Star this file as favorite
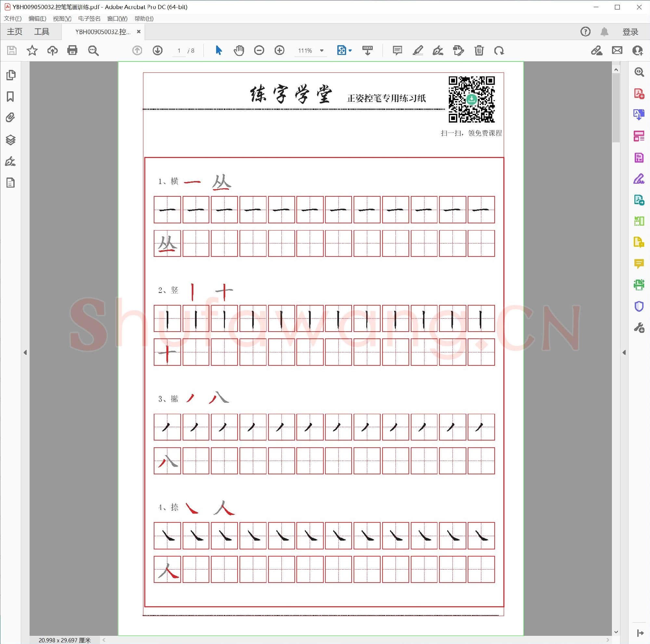The image size is (650, 644). tap(32, 50)
